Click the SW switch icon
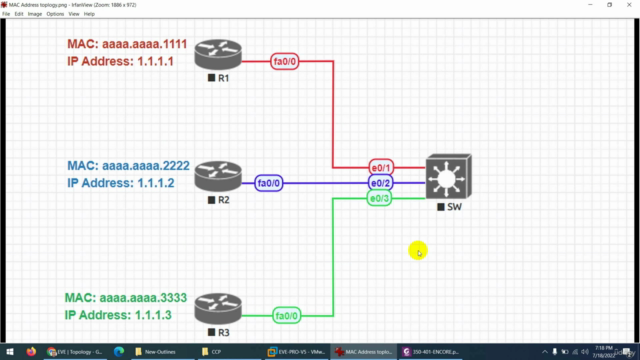 point(449,176)
